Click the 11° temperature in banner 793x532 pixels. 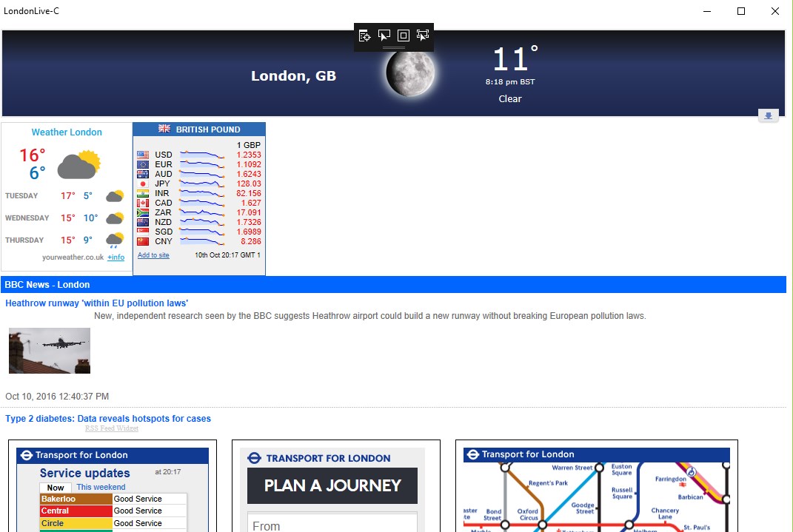[515, 58]
